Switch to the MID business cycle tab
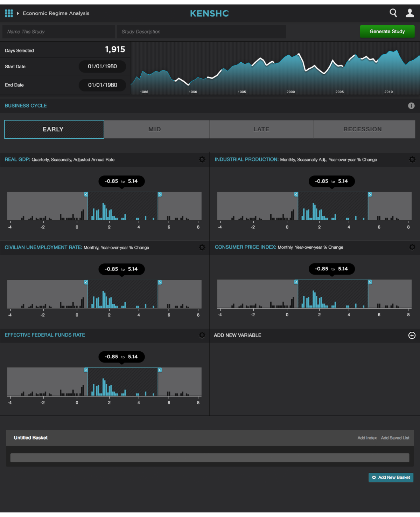Viewport: 420px width, 517px height. point(157,129)
